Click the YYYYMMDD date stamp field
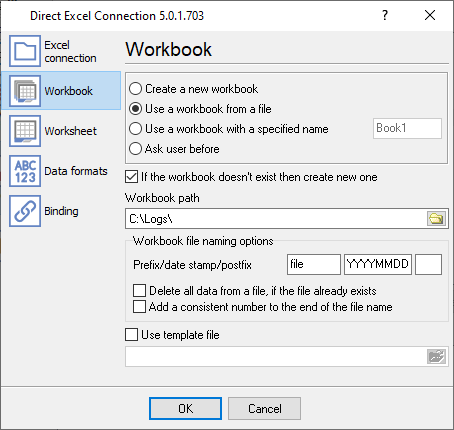Screen dimensions: 454x430 click(x=378, y=264)
